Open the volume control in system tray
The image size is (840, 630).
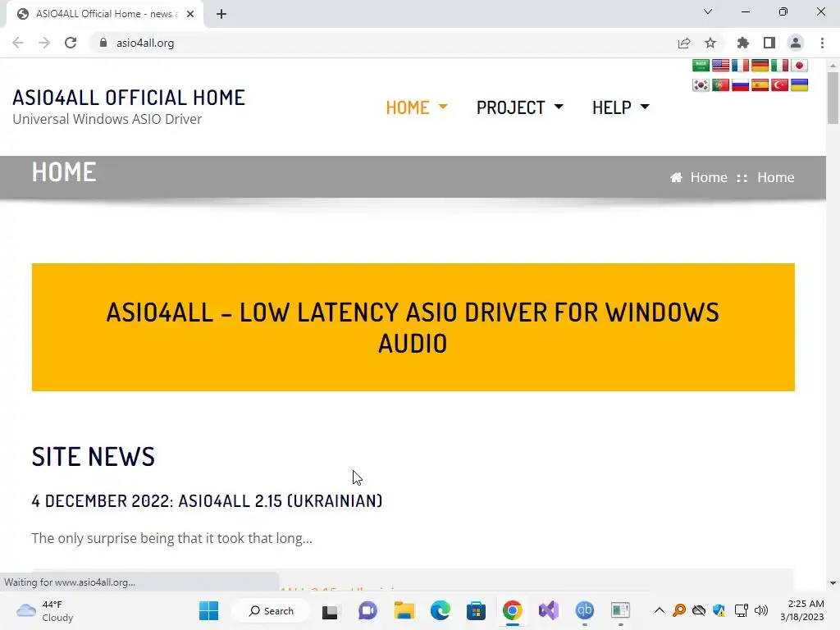click(760, 610)
